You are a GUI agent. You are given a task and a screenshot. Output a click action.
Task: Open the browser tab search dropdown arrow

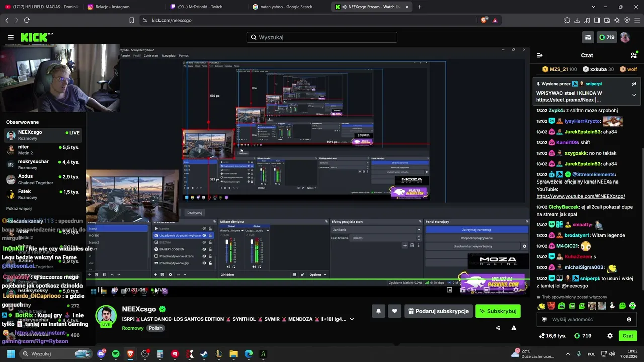click(593, 7)
